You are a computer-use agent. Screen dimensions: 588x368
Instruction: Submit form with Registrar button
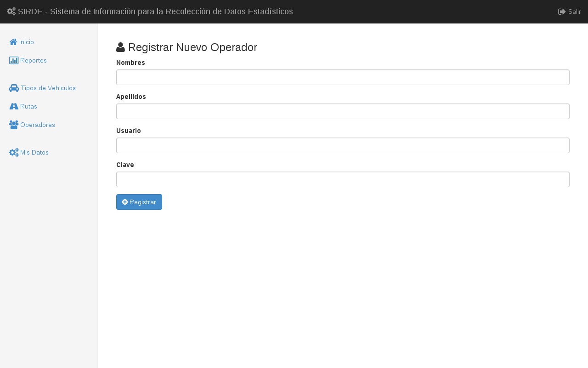pos(139,202)
